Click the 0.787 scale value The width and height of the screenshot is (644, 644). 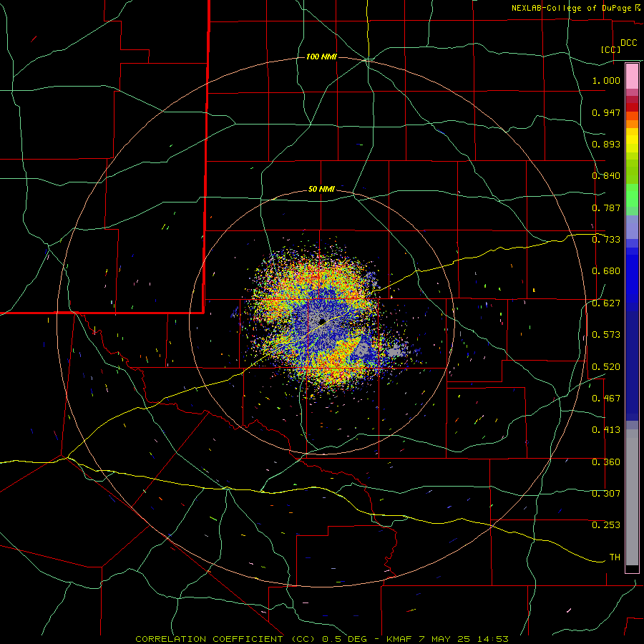coord(606,208)
